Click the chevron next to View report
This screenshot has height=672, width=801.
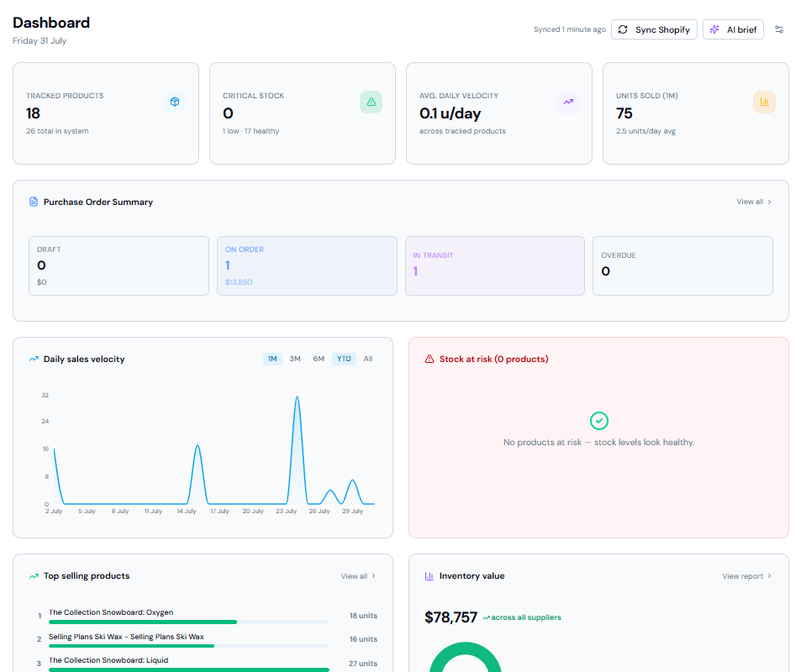(769, 576)
